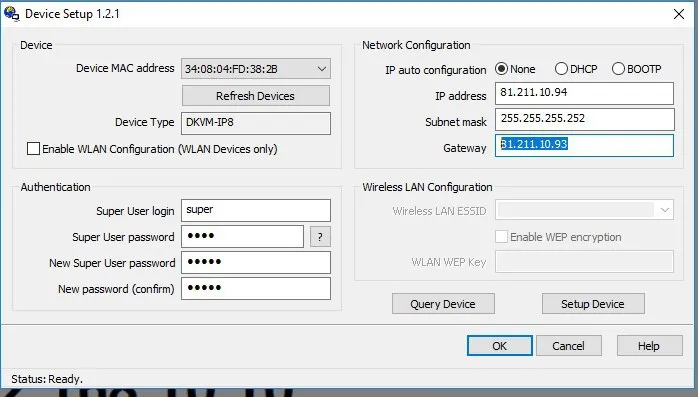The image size is (698, 397).
Task: Click the 'Status: Ready.' status bar text
Action: click(47, 379)
